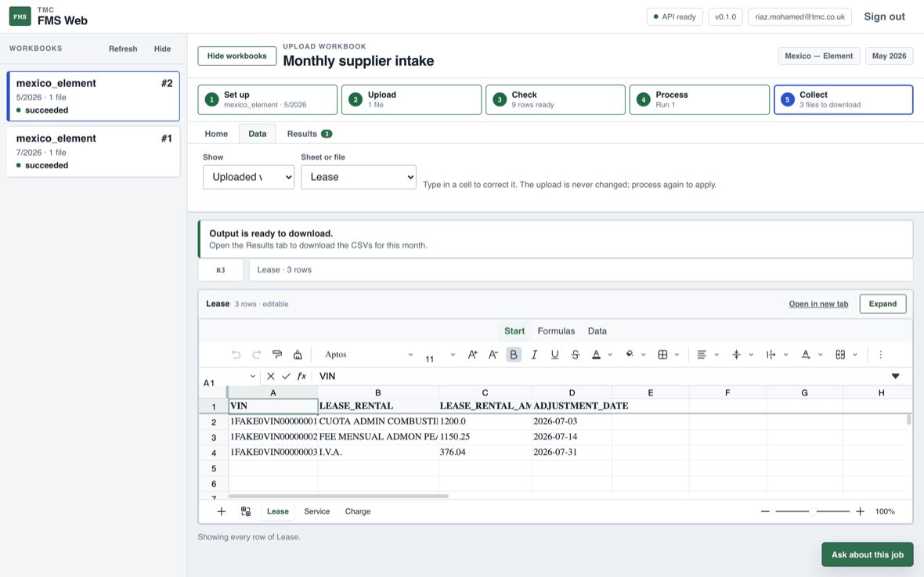Increase font size with A+ icon
The image size is (924, 577).
click(x=473, y=354)
